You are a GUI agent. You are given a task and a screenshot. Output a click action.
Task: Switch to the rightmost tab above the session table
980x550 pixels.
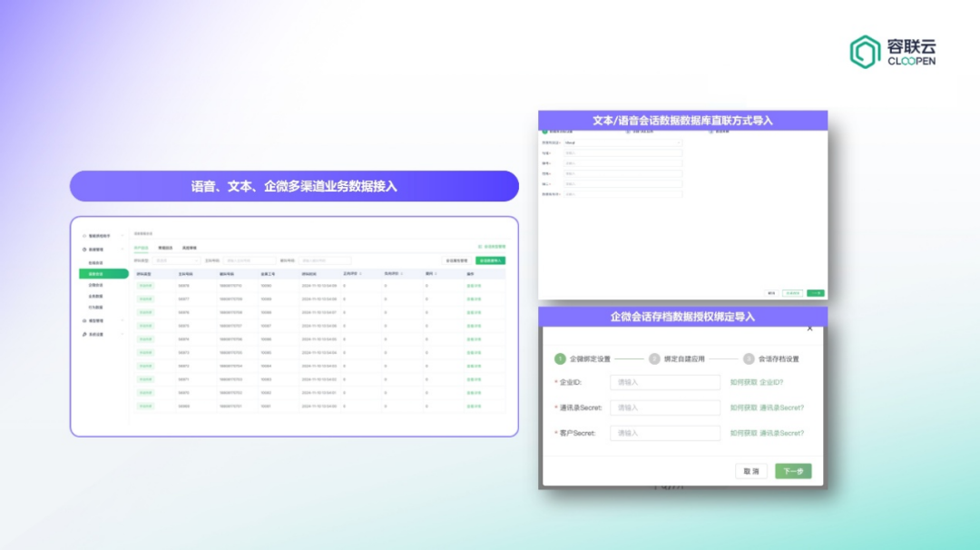[x=190, y=248]
